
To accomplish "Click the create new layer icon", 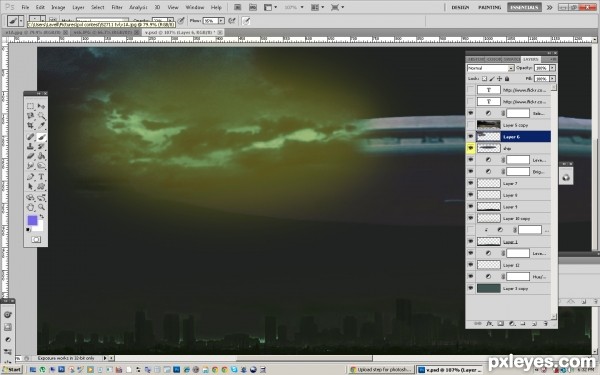I will [534, 324].
